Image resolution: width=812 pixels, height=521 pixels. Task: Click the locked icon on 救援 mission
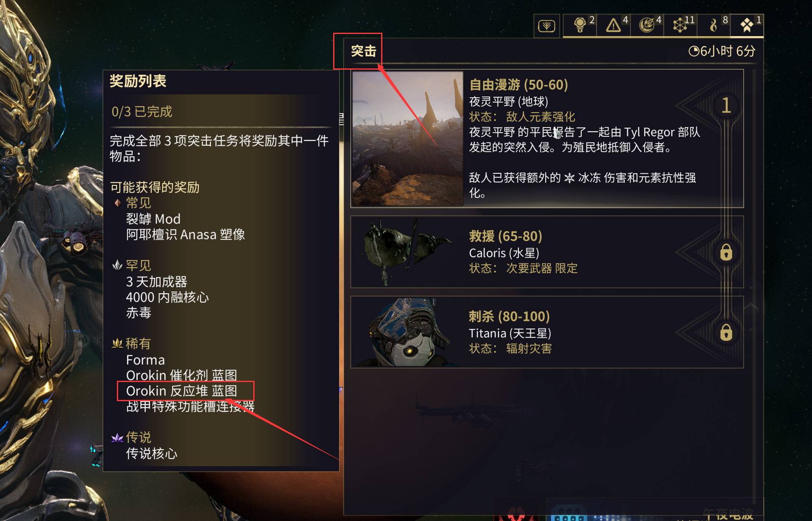point(726,252)
